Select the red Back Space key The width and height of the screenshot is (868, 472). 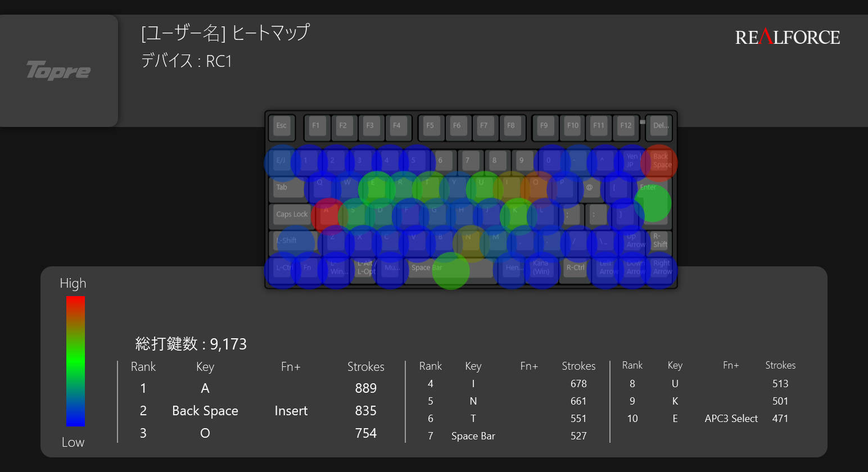[x=659, y=162]
